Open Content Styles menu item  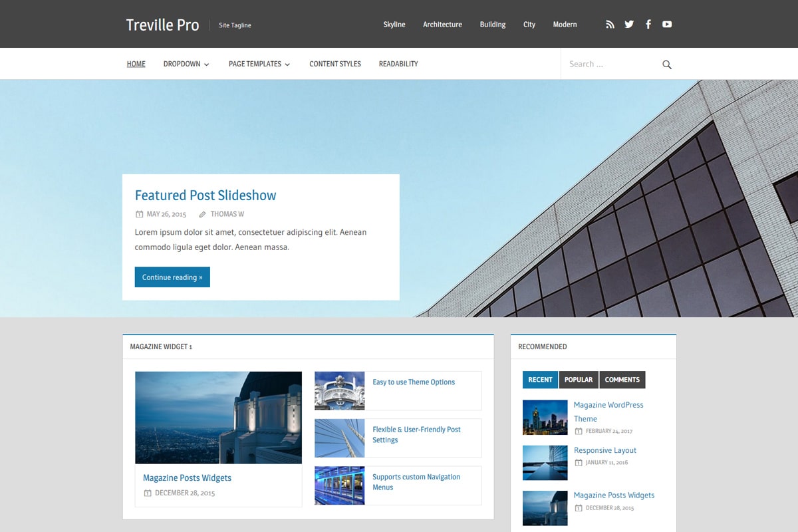pos(335,64)
